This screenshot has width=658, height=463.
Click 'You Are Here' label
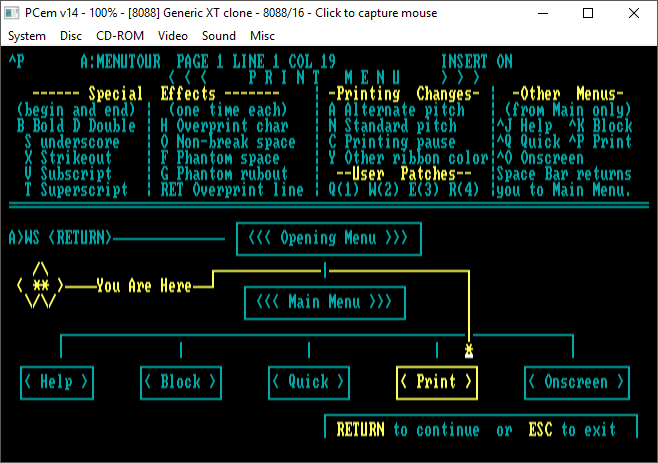(x=144, y=286)
